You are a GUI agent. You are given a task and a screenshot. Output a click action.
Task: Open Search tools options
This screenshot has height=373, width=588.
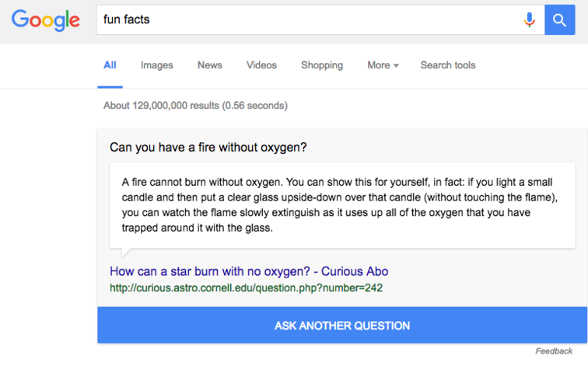click(x=447, y=65)
